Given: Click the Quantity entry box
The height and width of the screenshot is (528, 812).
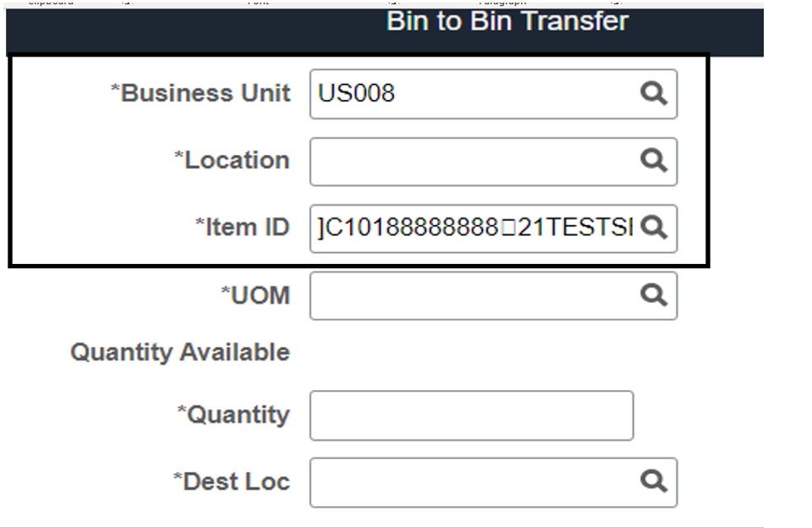Looking at the screenshot, I should pyautogui.click(x=471, y=415).
